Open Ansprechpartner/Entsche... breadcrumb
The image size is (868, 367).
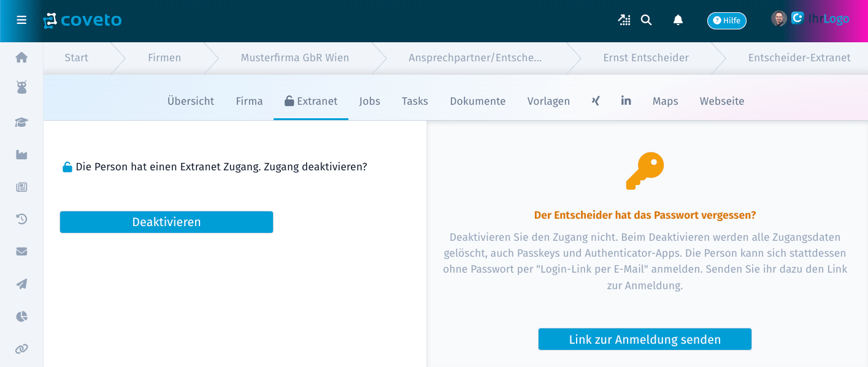point(475,58)
